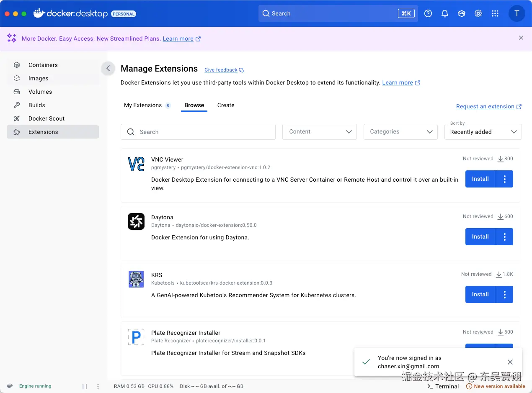Click the PERSONAL plan badge
Image resolution: width=532 pixels, height=393 pixels.
[x=124, y=14]
